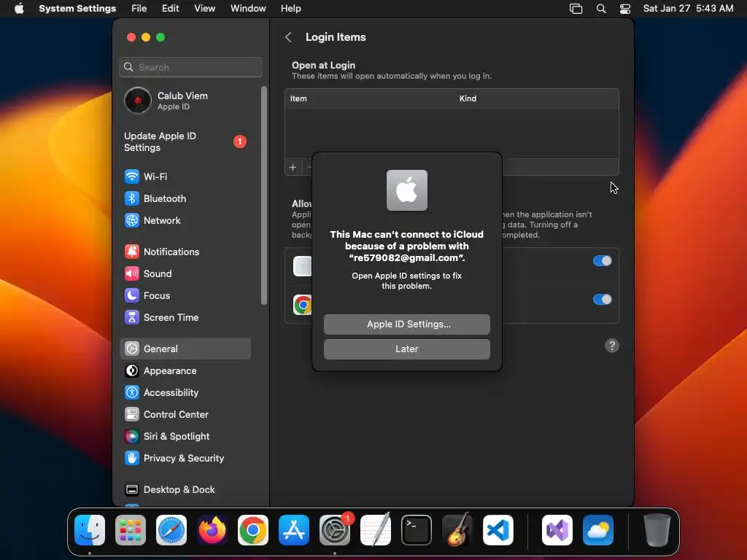
Task: Open the Apple menu
Action: point(19,9)
